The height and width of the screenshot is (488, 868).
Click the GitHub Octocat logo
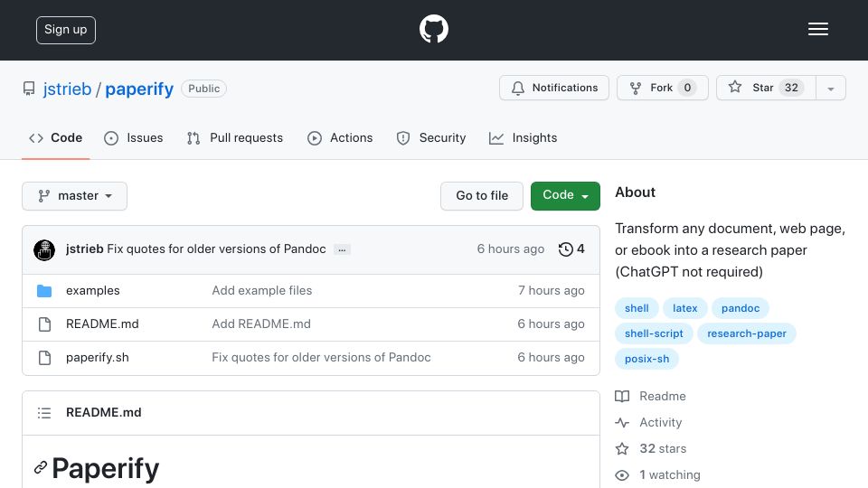pyautogui.click(x=433, y=29)
